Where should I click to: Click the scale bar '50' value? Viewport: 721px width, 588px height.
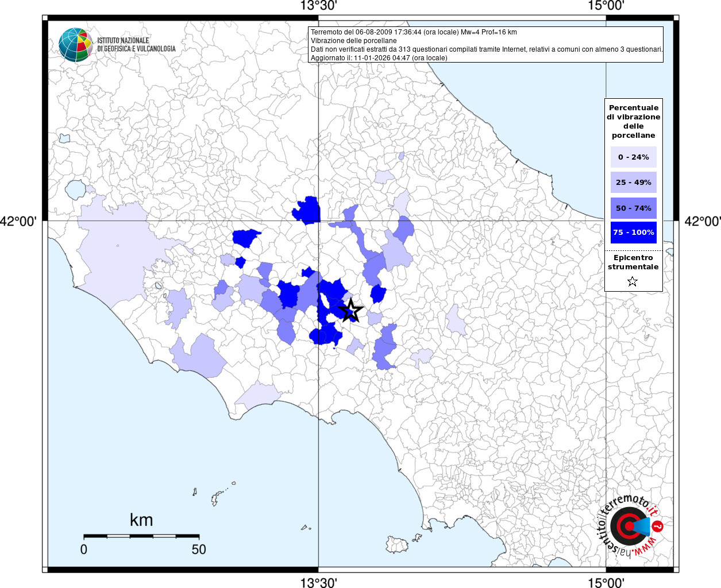coord(199,550)
